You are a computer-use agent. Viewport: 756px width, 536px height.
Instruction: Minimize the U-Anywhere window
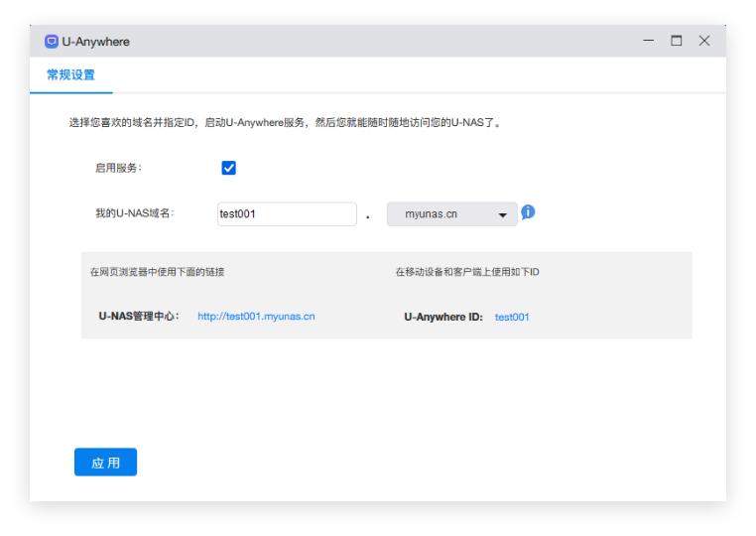[648, 42]
